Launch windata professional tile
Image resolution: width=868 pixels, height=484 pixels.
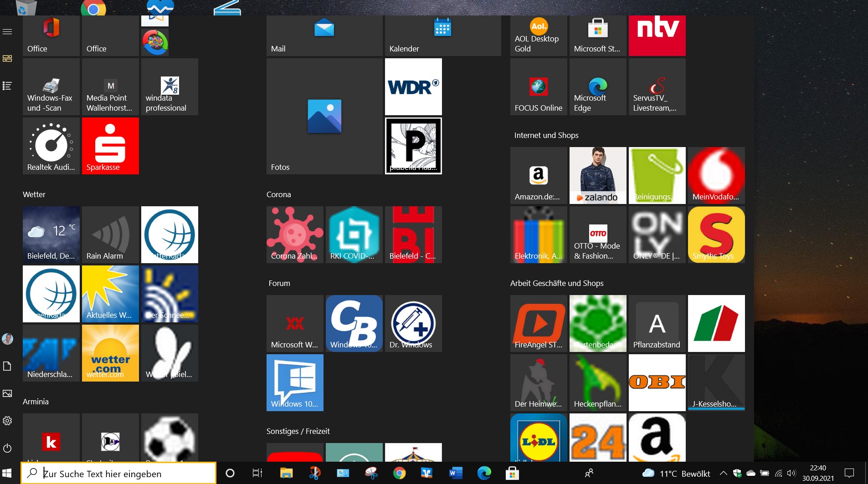pyautogui.click(x=169, y=87)
